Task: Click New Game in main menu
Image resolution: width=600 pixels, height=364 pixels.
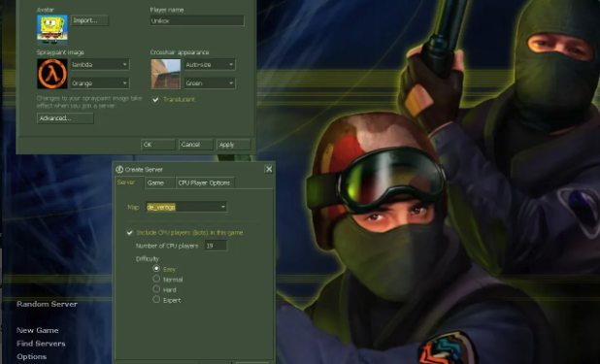Action: click(38, 330)
